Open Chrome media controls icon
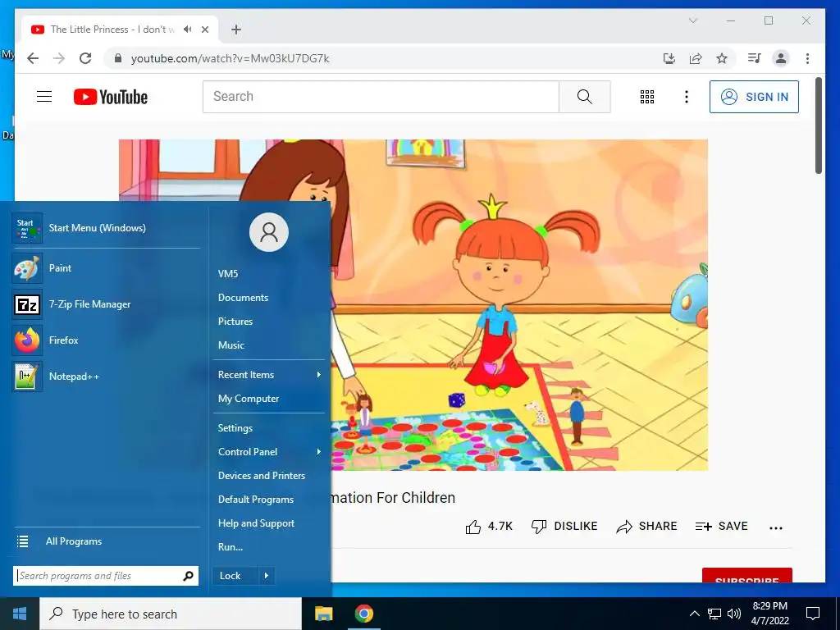Screen dimensions: 840x630 click(x=755, y=58)
